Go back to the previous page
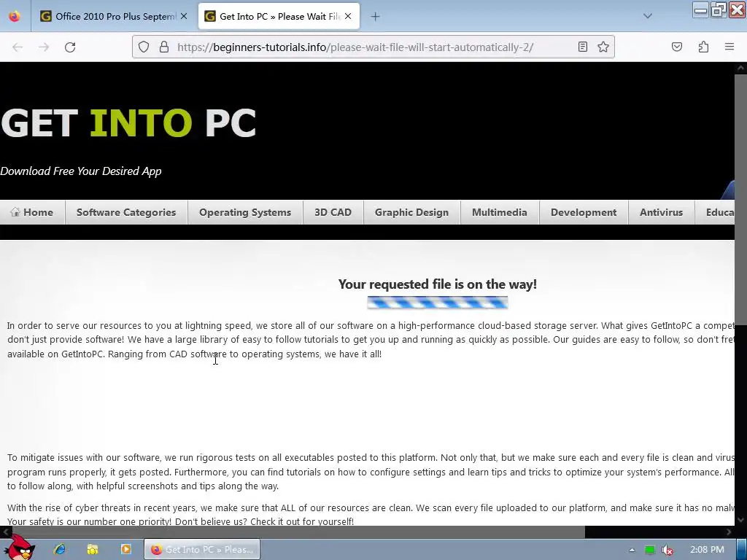The width and height of the screenshot is (747, 560). pos(18,47)
